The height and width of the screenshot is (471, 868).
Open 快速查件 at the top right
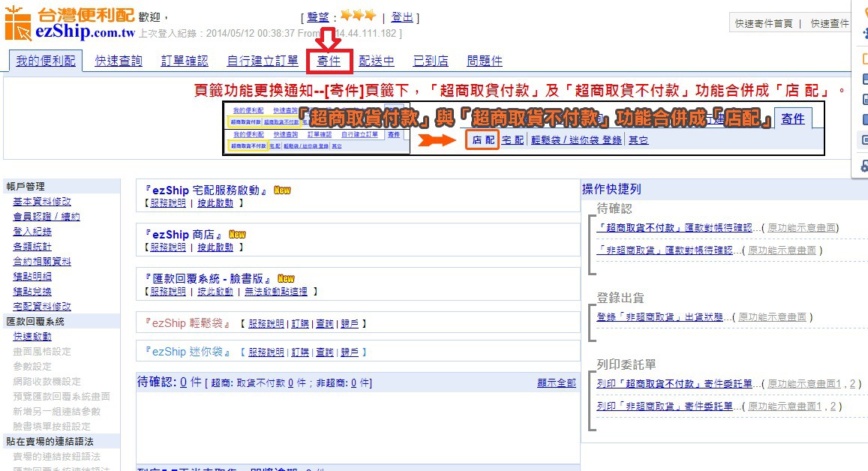830,23
